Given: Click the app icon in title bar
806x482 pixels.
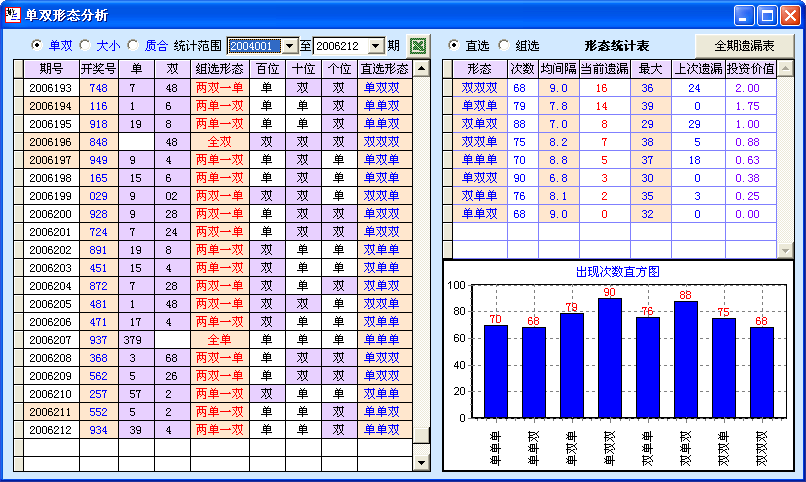Looking at the screenshot, I should tap(14, 15).
